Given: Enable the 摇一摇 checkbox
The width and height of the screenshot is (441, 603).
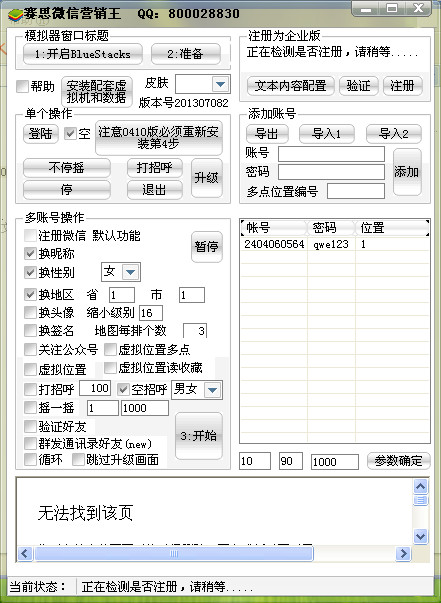Looking at the screenshot, I should [30, 407].
